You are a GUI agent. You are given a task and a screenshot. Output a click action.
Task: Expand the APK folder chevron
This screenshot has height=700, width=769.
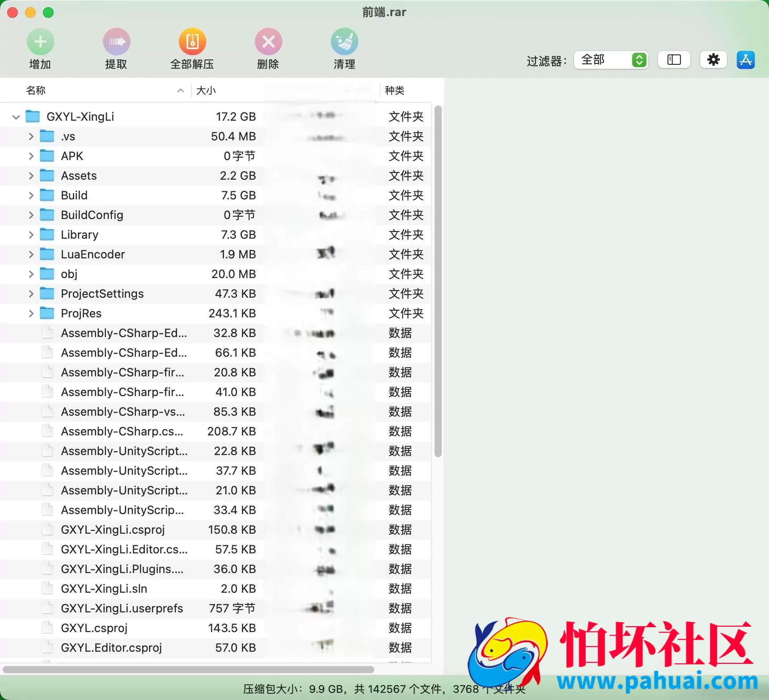coord(31,156)
